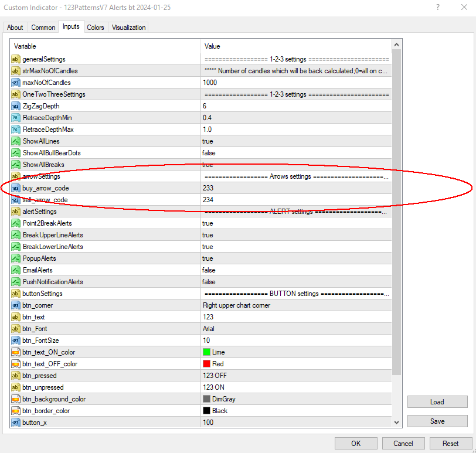Select the Inputs tab
Image resolution: width=476 pixels, height=453 pixels.
[71, 26]
